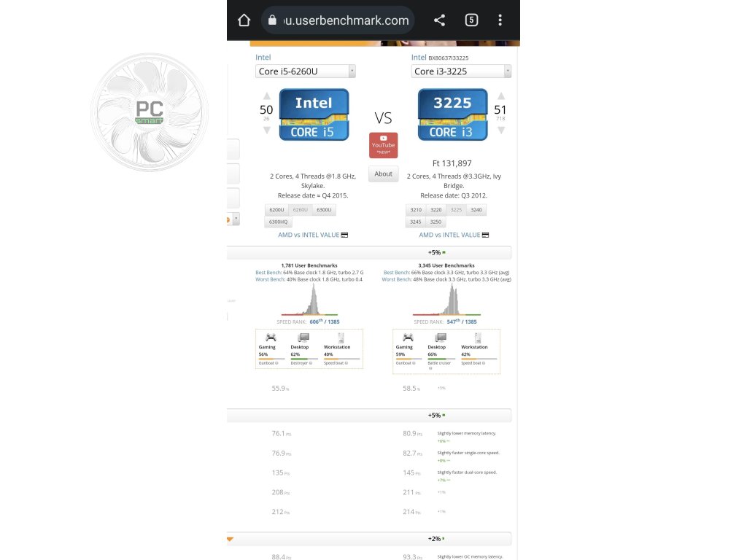Tap the userbenchmark.com address bar

point(338,20)
